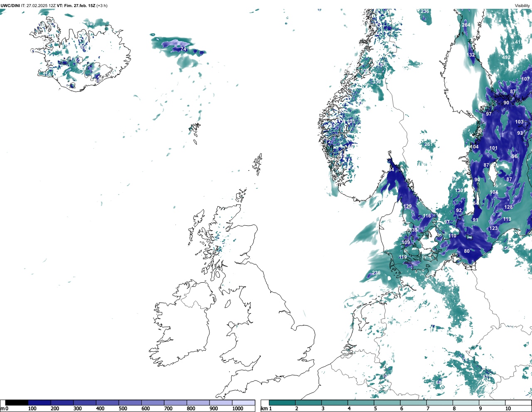Click the "119" value over Denmark

point(403,257)
